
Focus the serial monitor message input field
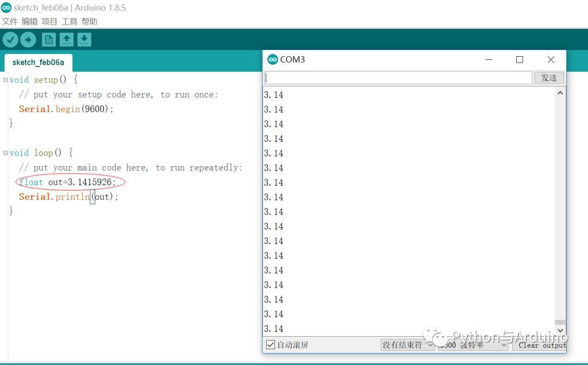398,78
